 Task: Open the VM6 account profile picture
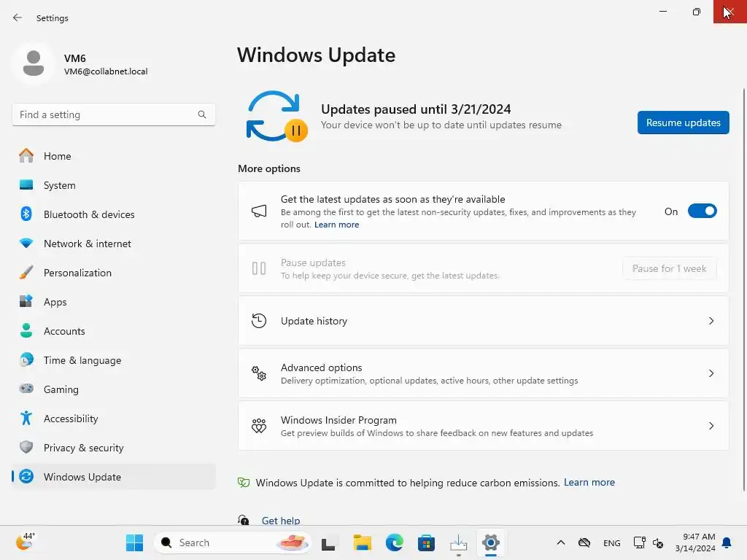click(34, 63)
